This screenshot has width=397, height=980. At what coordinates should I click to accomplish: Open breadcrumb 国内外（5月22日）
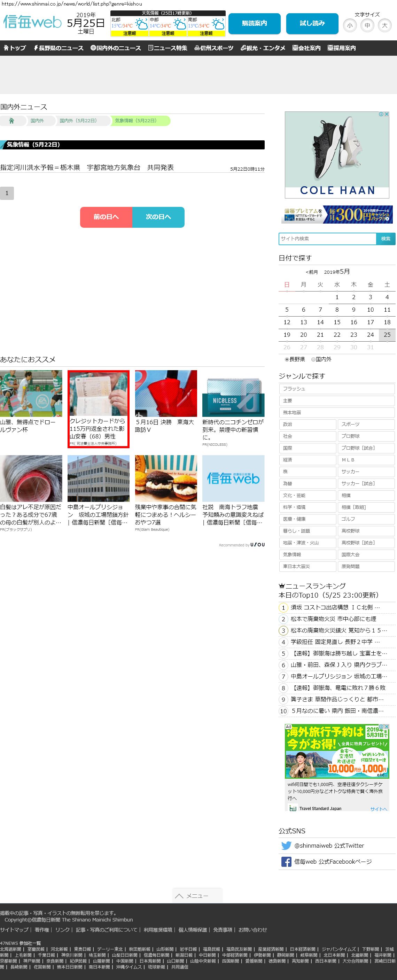click(x=78, y=120)
